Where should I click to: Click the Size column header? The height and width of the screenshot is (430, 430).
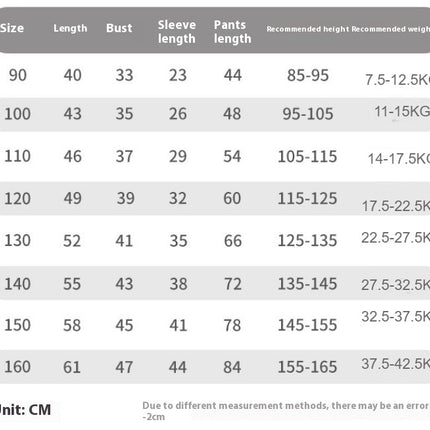coord(12,28)
